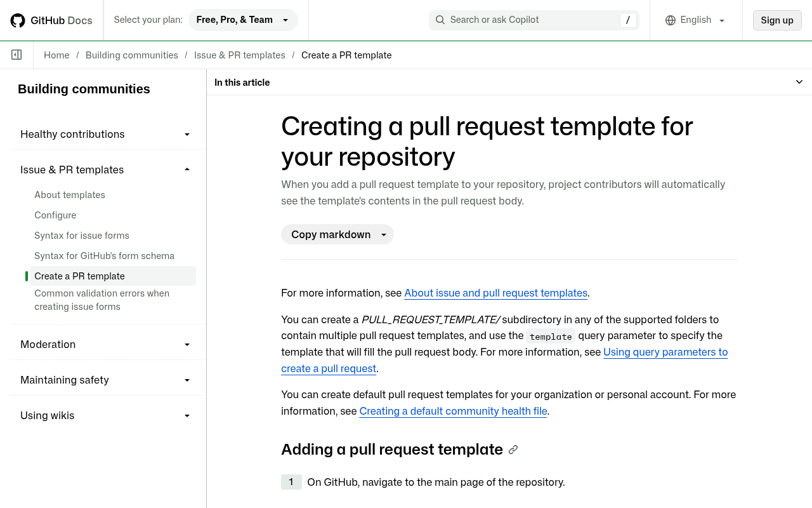
Task: Open the English language dropdown
Action: 695,20
